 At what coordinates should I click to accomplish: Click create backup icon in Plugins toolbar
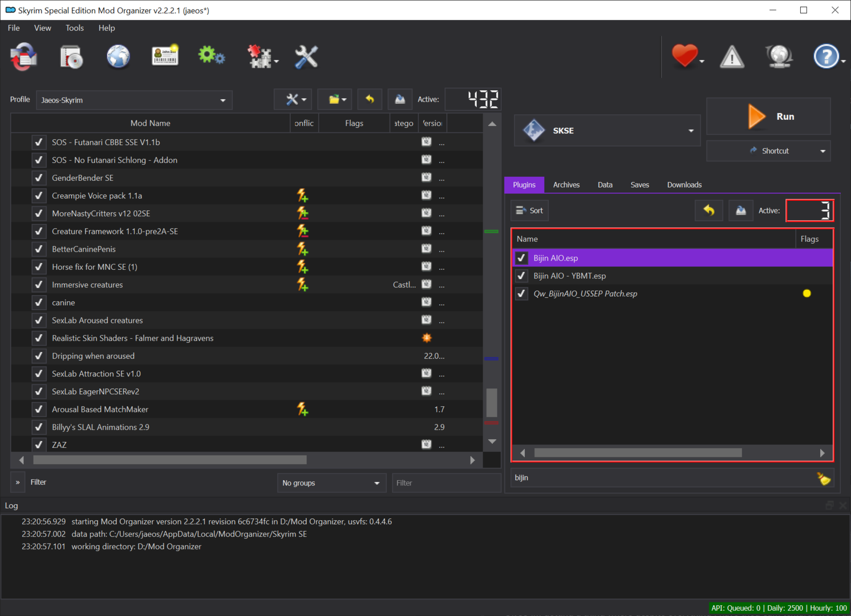tap(741, 210)
